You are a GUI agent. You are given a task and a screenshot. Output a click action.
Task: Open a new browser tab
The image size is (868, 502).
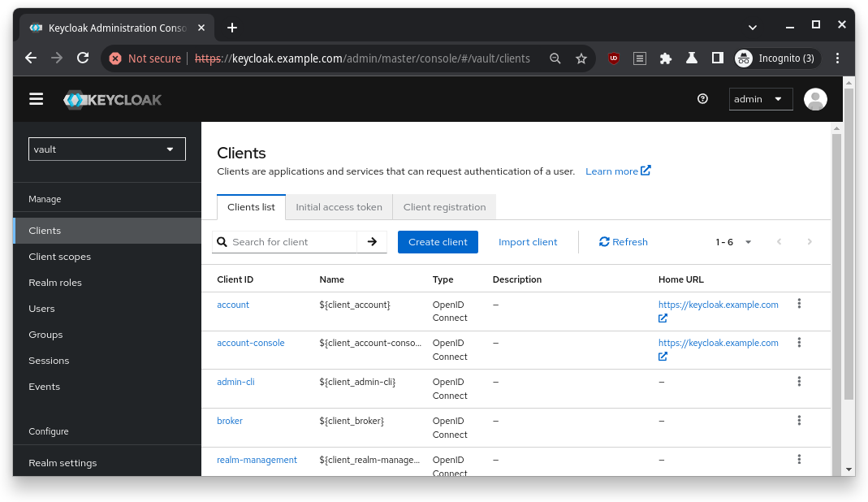[x=232, y=28]
